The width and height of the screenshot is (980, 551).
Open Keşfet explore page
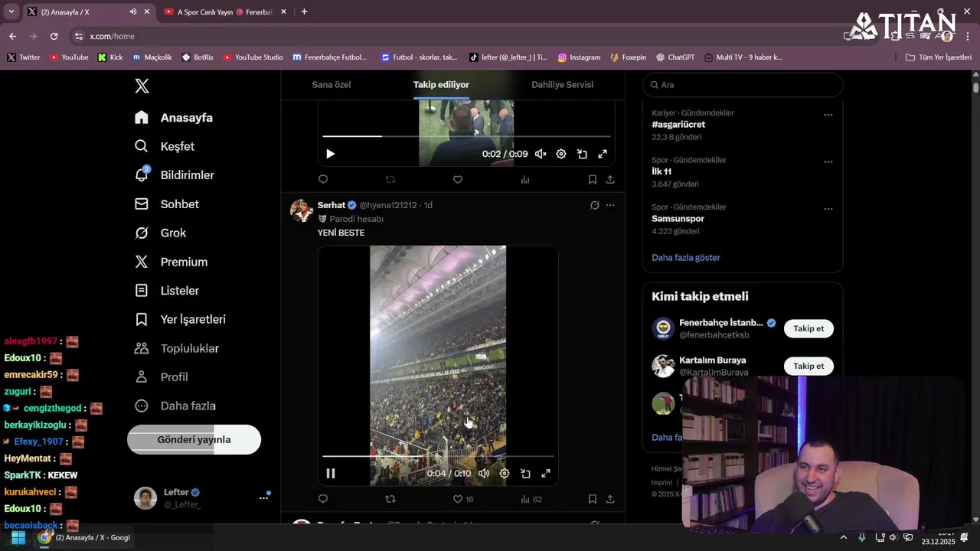pyautogui.click(x=165, y=146)
